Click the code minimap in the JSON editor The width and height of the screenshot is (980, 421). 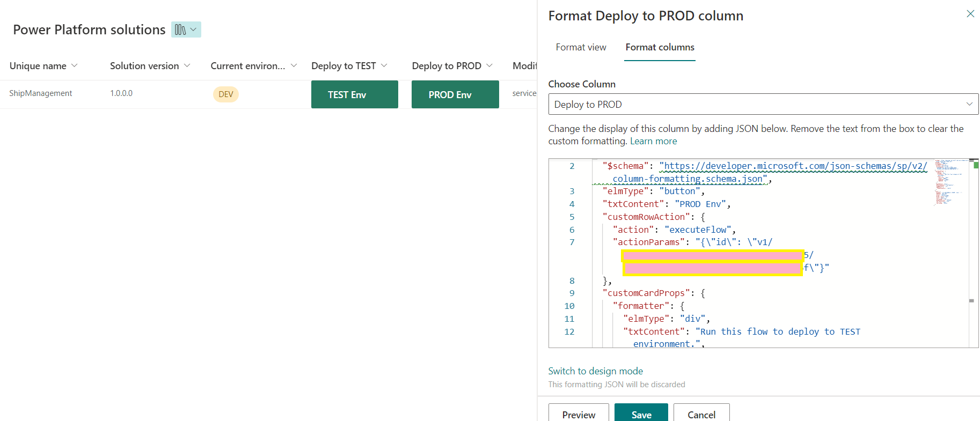[950, 182]
